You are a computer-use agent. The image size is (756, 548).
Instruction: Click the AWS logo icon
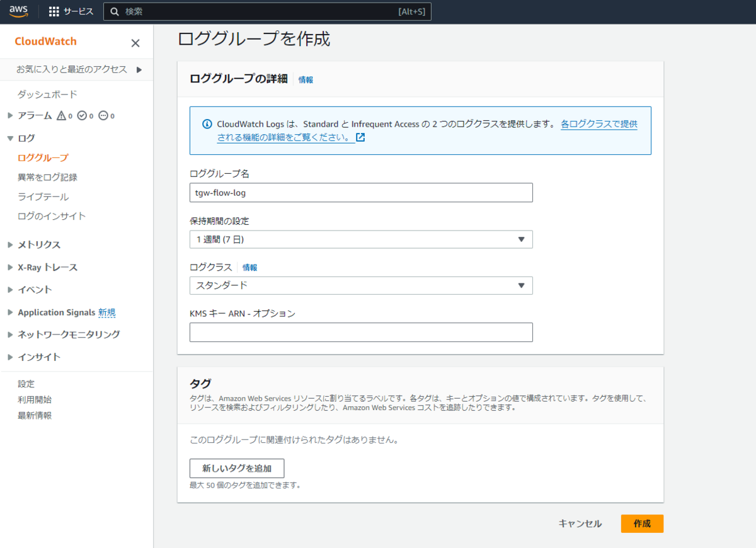[19, 11]
